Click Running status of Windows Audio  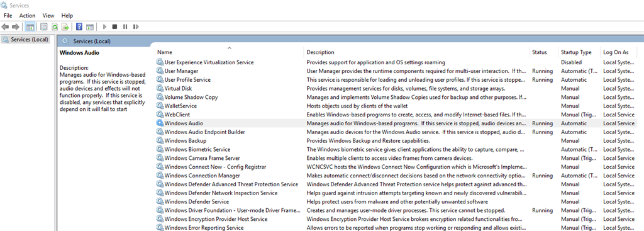click(x=542, y=123)
